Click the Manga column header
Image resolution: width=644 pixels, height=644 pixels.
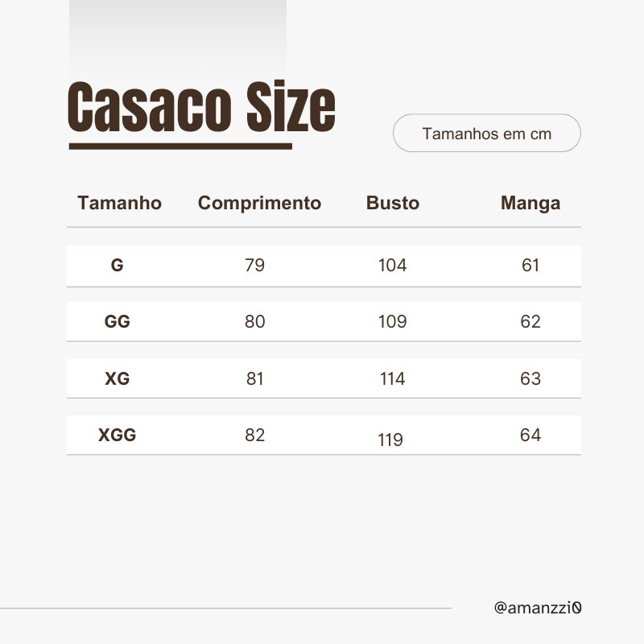click(x=530, y=203)
